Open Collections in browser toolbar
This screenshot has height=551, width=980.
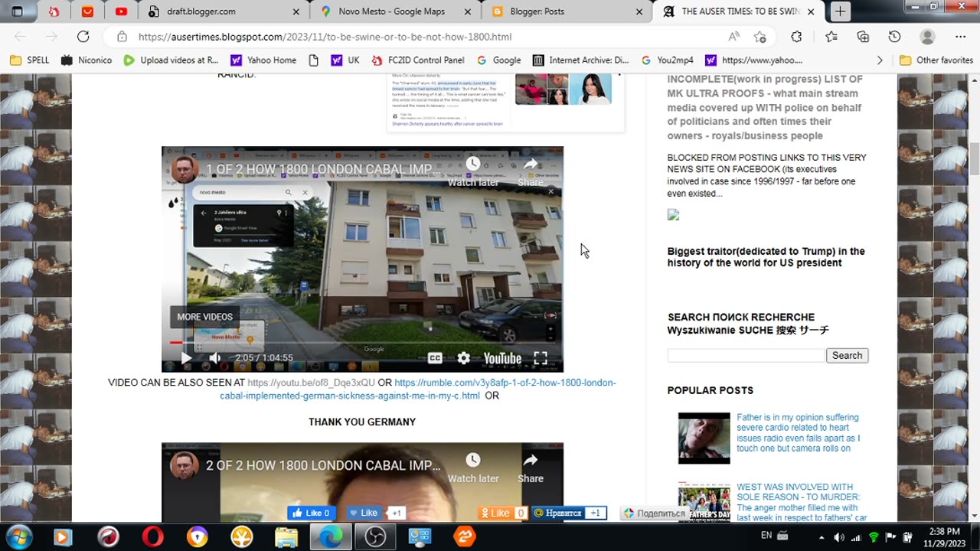coord(863,37)
